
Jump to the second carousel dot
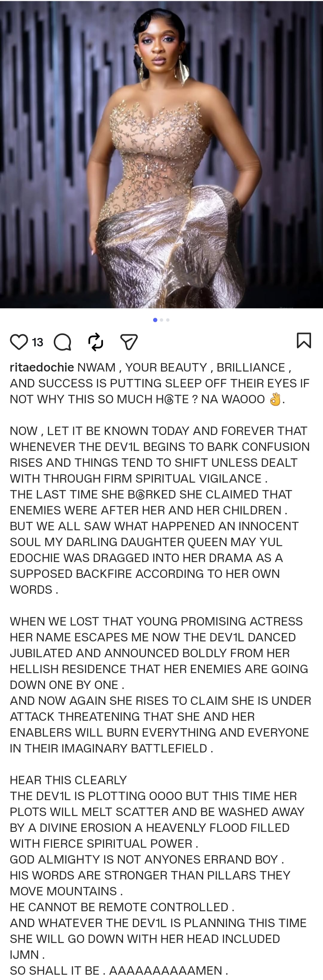tap(161, 320)
